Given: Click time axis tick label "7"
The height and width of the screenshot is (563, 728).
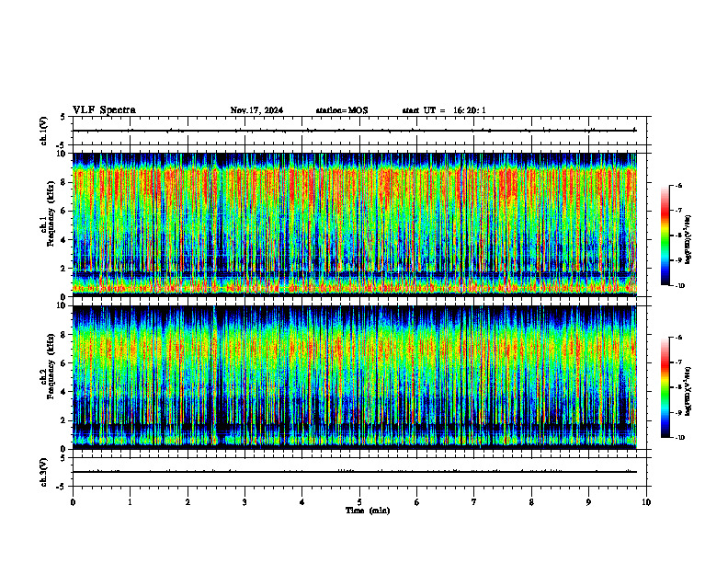Looking at the screenshot, I should pyautogui.click(x=474, y=502).
